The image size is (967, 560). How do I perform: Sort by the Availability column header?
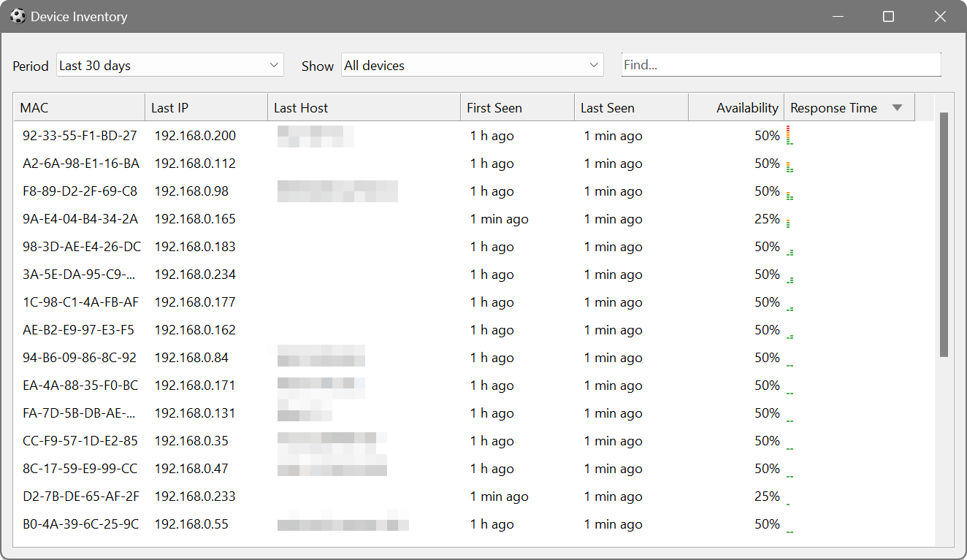736,107
